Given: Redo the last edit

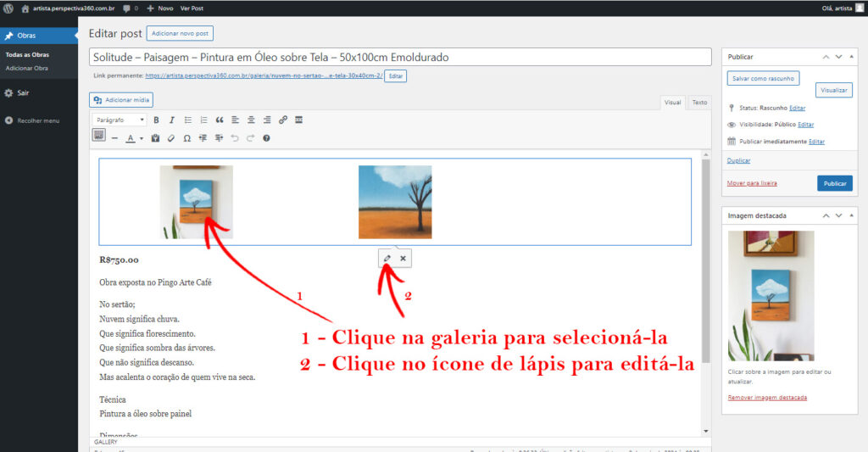Looking at the screenshot, I should point(251,138).
